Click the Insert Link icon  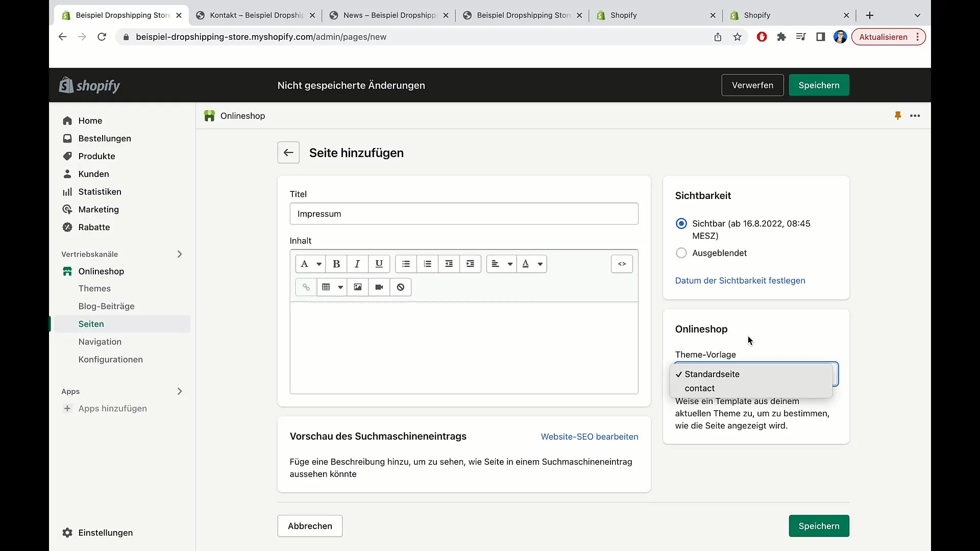(x=306, y=287)
